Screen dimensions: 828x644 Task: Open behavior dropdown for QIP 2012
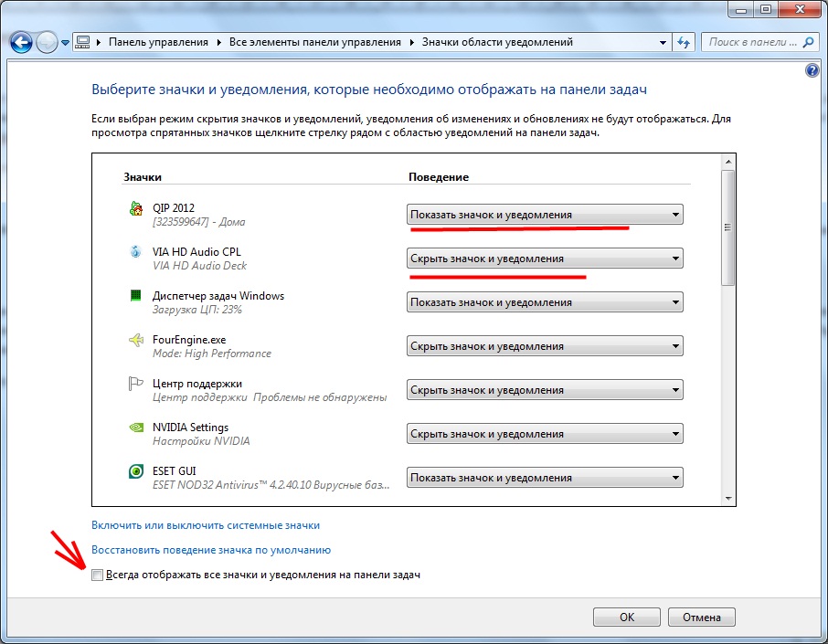tap(545, 215)
